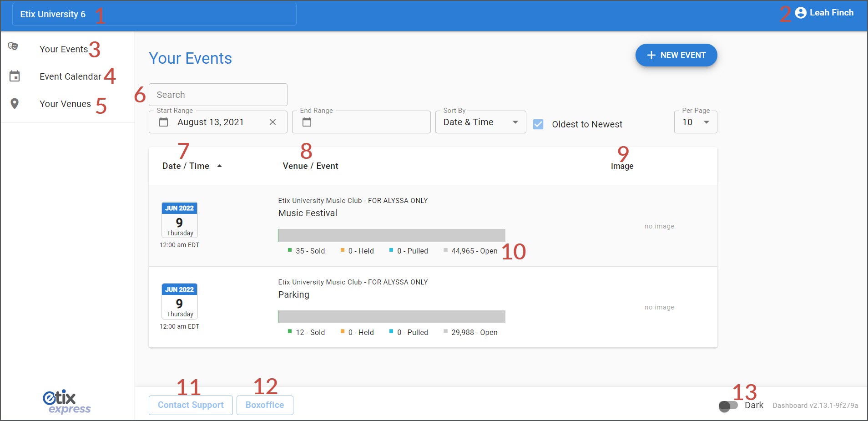
Task: Uncheck the Oldest to Newest checkbox
Action: [x=538, y=124]
